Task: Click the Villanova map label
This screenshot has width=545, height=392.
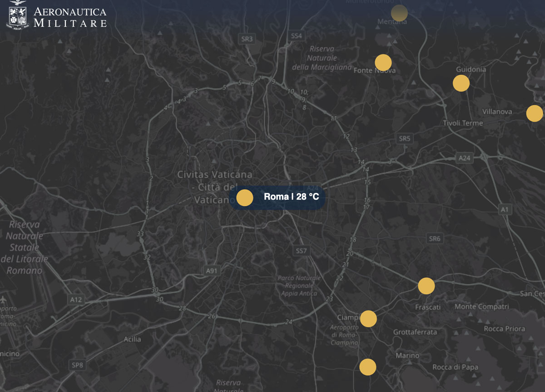Action: (497, 112)
